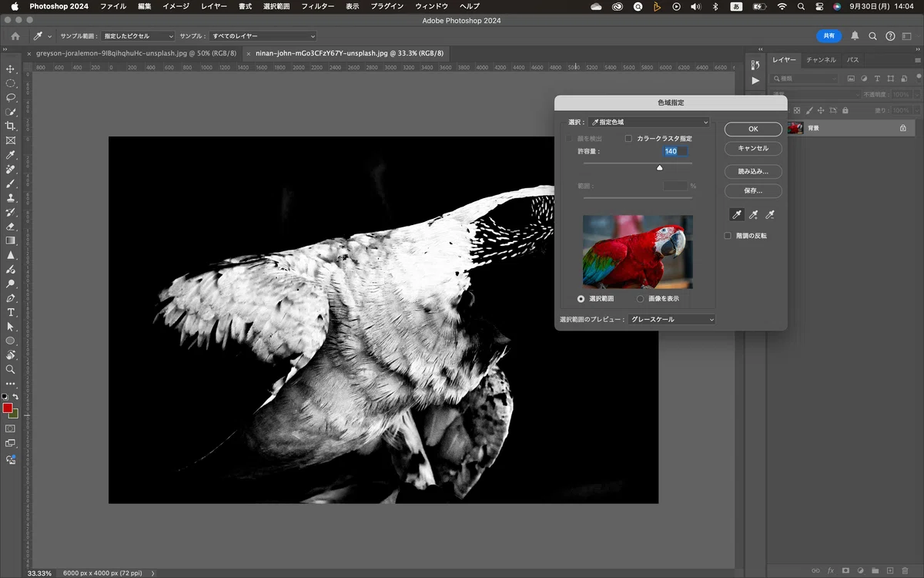This screenshot has width=924, height=578.
Task: Toggle the 背景 layer lock icon
Action: [903, 129]
